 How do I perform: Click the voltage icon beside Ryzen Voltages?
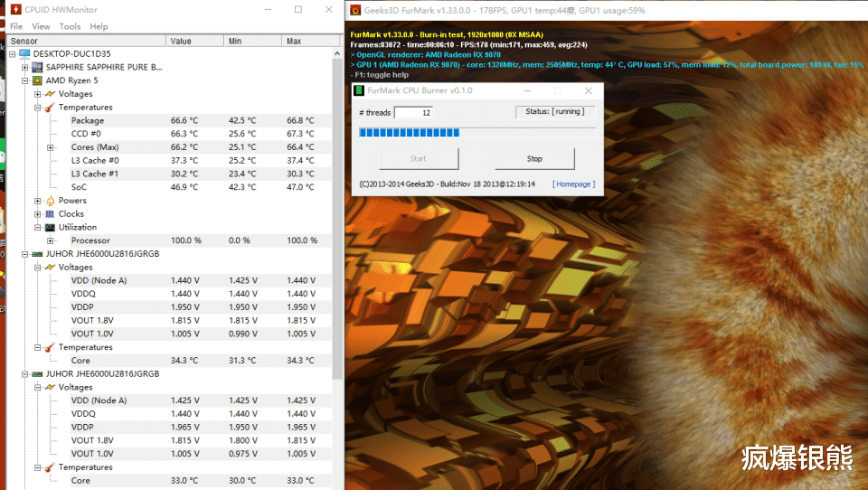coord(50,94)
